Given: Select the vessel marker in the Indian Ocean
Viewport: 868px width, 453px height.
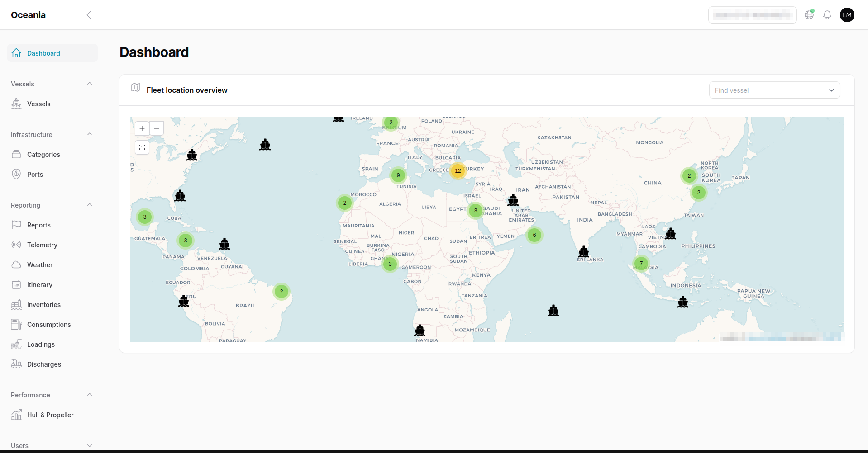Looking at the screenshot, I should [553, 311].
